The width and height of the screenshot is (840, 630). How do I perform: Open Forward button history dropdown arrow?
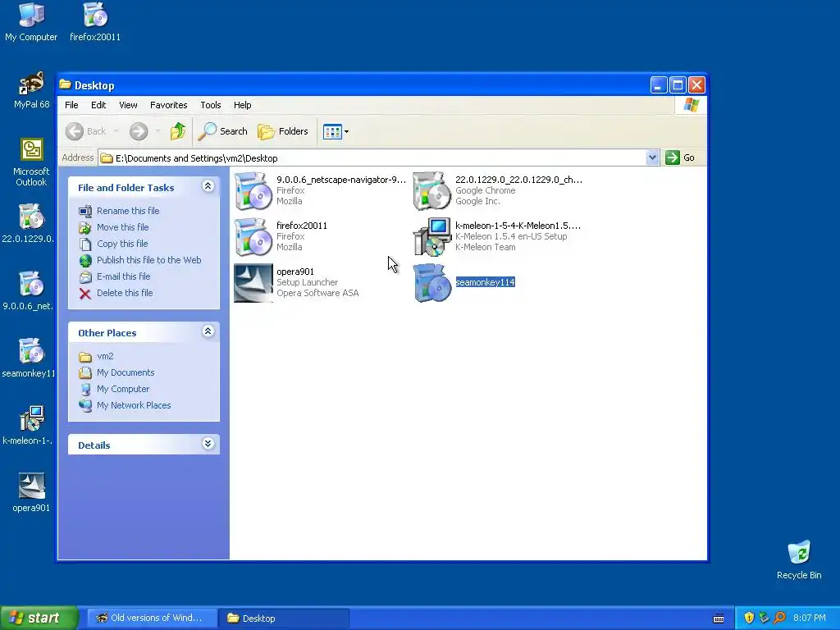[x=157, y=131]
